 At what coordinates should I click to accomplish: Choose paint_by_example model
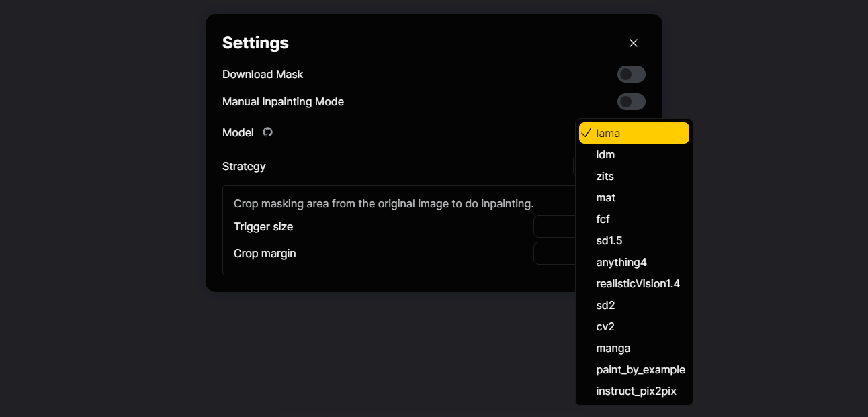(x=640, y=369)
